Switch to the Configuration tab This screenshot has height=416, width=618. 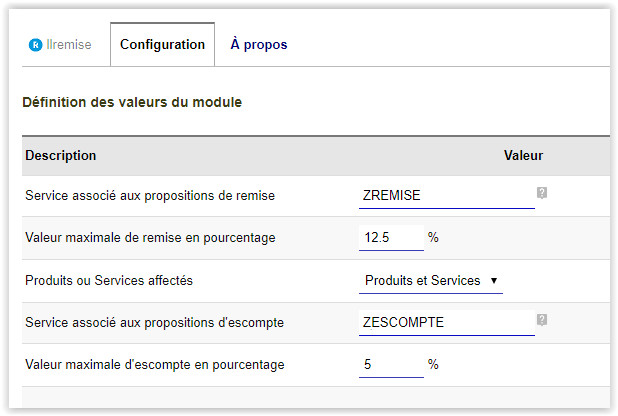(162, 45)
